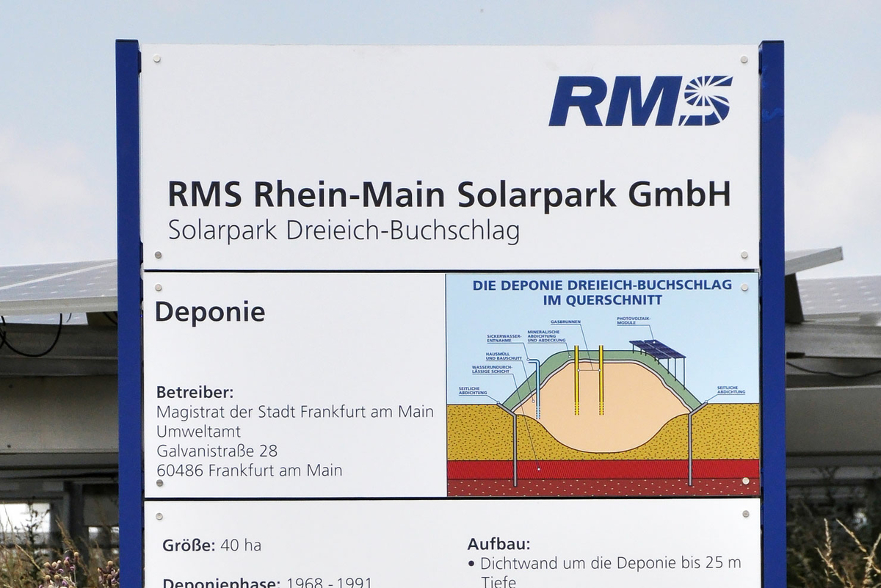This screenshot has height=588, width=881.
Task: Click "Dichtwand um die Deponie bis 25 m" line
Action: point(611,563)
